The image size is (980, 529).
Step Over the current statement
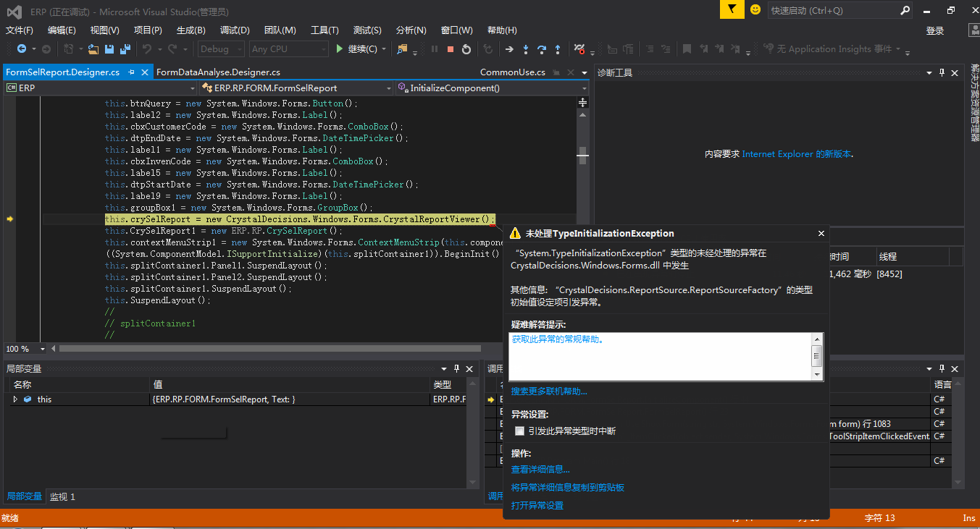542,49
